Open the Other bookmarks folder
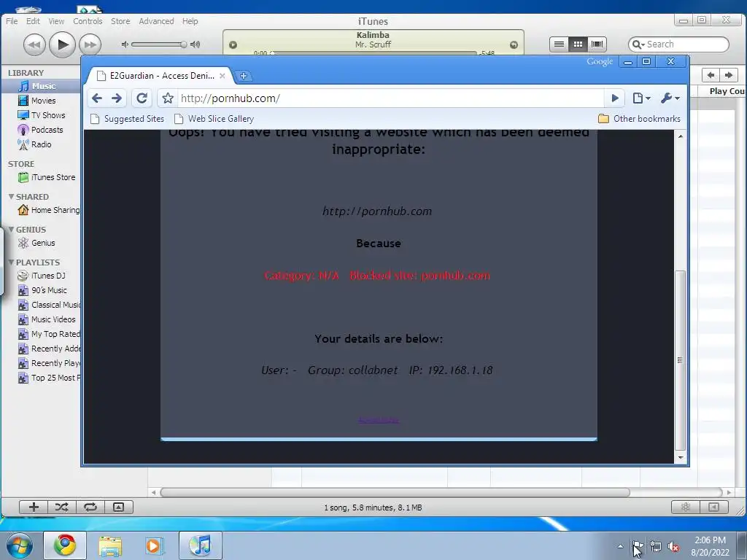Image resolution: width=747 pixels, height=560 pixels. [x=639, y=119]
